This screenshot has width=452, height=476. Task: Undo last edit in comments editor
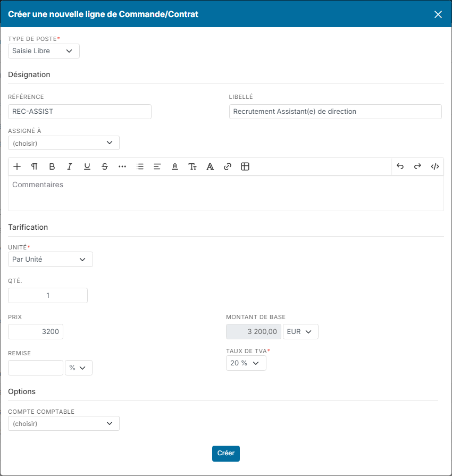coord(400,166)
